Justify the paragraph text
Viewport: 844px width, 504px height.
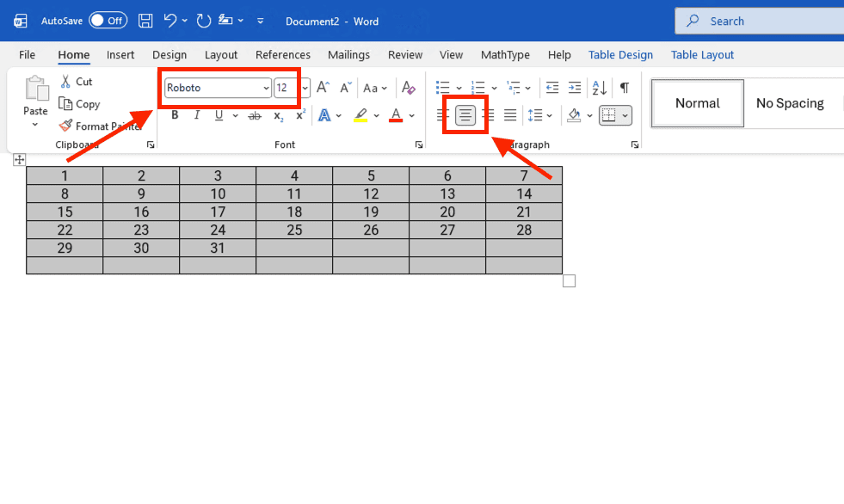tap(510, 114)
